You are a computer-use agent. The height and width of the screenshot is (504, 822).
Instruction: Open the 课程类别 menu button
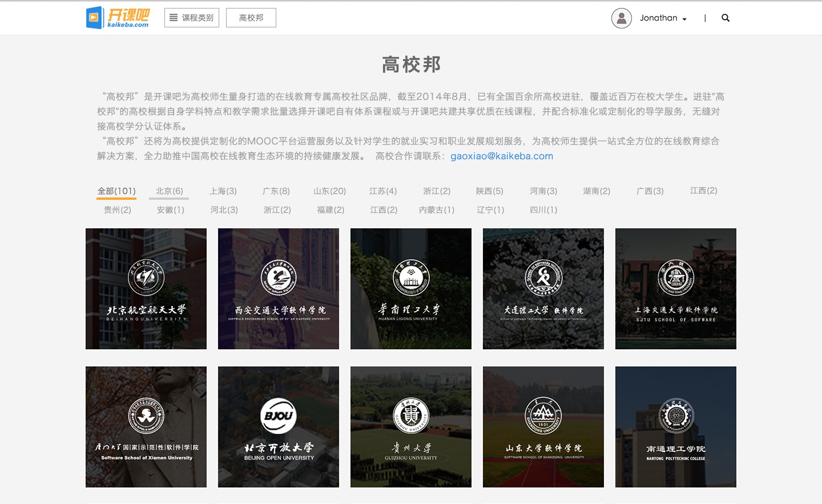[x=192, y=18]
